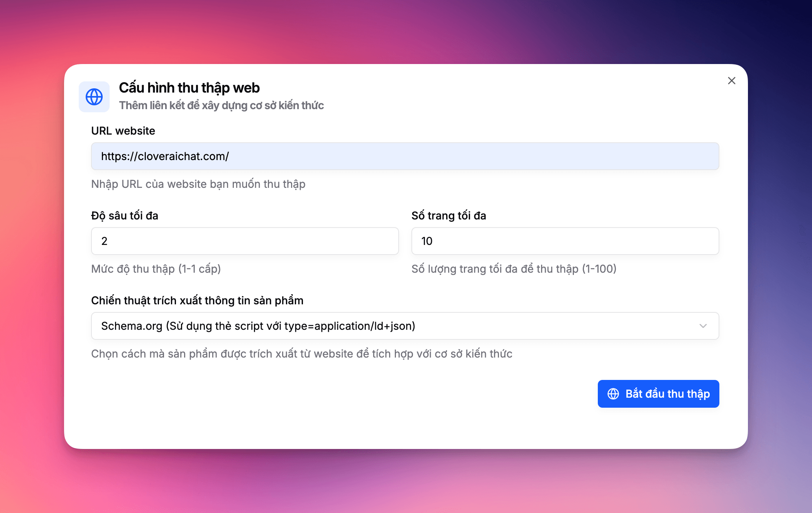
Task: Select the Số trang tối đa input box
Action: pyautogui.click(x=565, y=241)
